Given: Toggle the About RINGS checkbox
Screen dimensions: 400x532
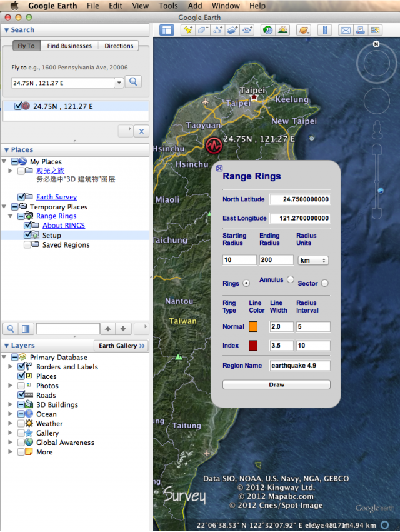Looking at the screenshot, I should (x=27, y=225).
